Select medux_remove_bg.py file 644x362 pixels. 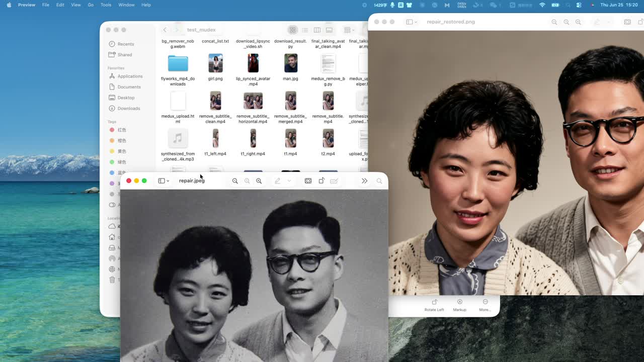(328, 63)
